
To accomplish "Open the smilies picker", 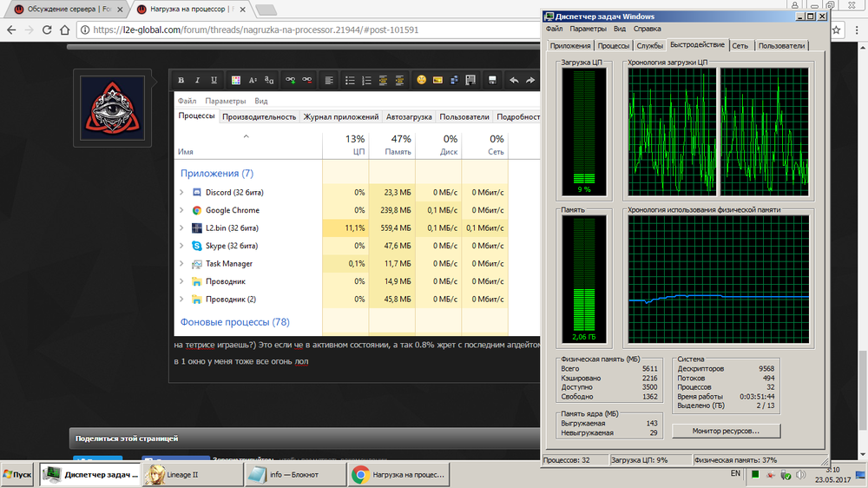I will (x=421, y=80).
